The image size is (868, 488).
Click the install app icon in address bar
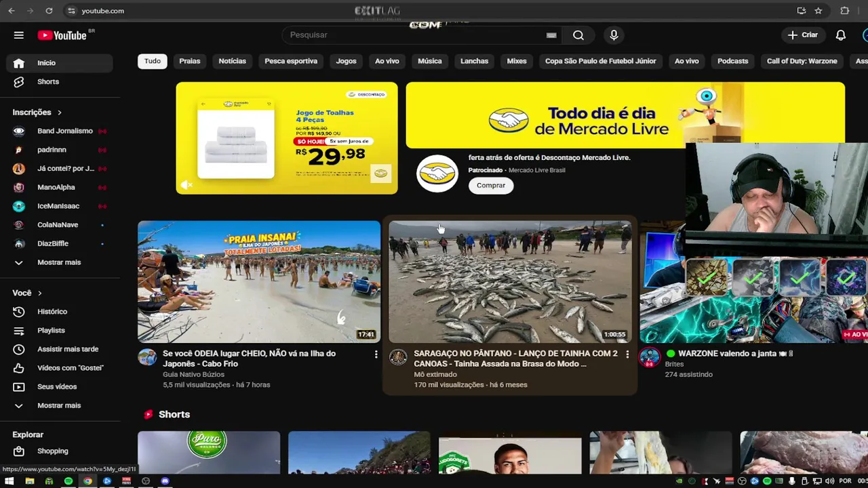coord(802,11)
